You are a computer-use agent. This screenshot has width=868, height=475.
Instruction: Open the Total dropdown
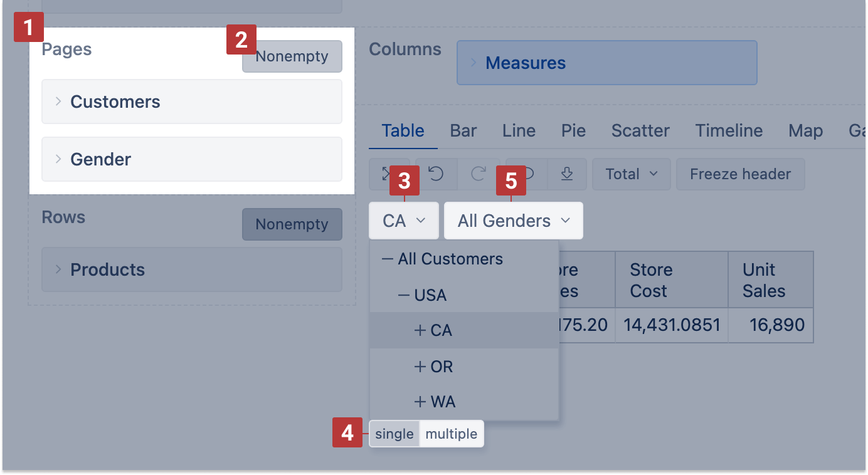click(x=631, y=174)
